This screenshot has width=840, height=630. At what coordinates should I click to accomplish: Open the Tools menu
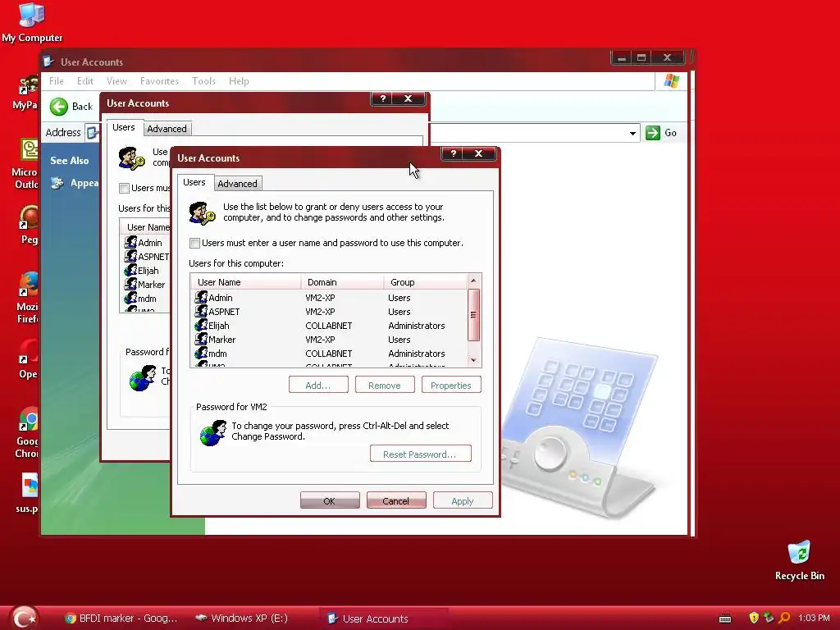(203, 81)
